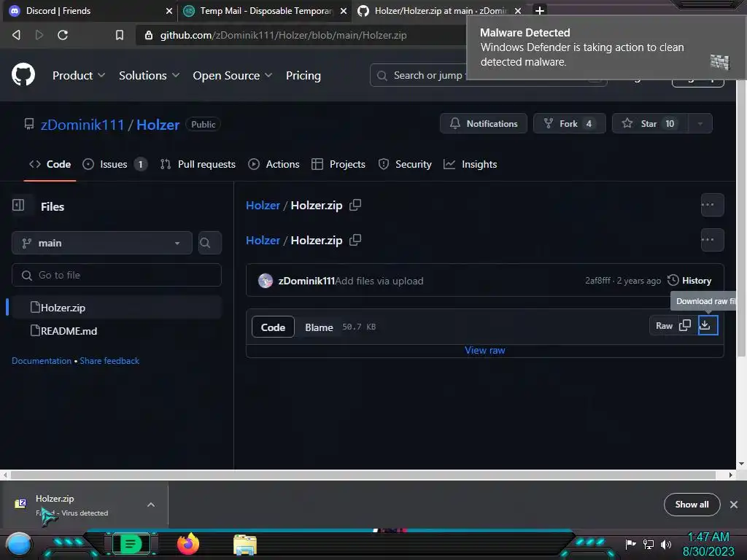Open the Issues tab
Screen dimensions: 747x560
coord(115,164)
